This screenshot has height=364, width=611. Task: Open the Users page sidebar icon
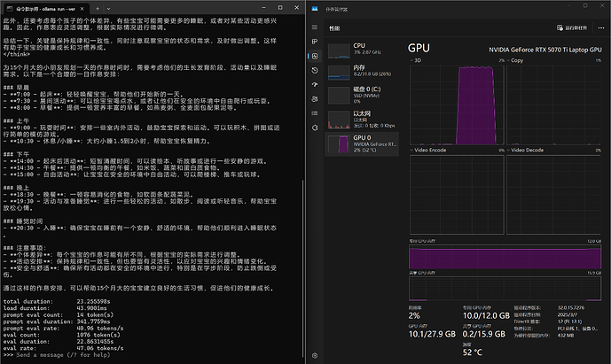pyautogui.click(x=315, y=97)
